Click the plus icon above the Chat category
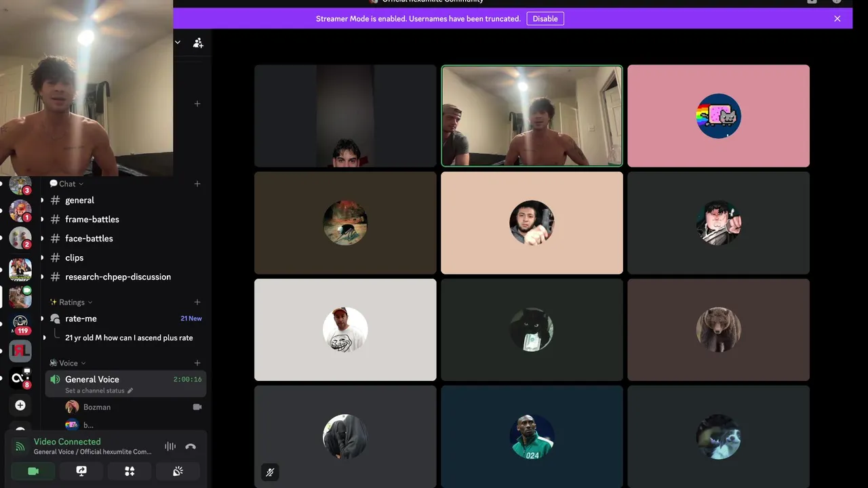The height and width of the screenshot is (488, 868). click(x=197, y=104)
